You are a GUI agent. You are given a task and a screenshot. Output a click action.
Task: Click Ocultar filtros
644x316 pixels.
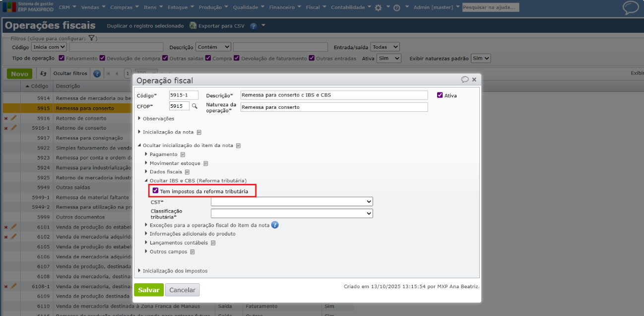70,74
